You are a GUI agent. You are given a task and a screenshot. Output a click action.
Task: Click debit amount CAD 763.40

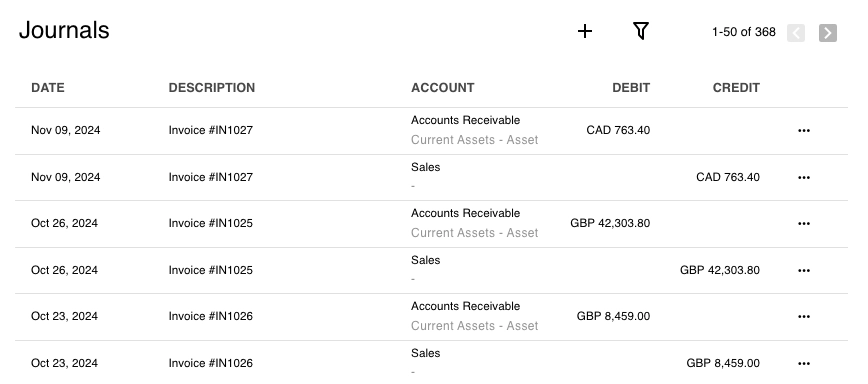pyautogui.click(x=618, y=131)
